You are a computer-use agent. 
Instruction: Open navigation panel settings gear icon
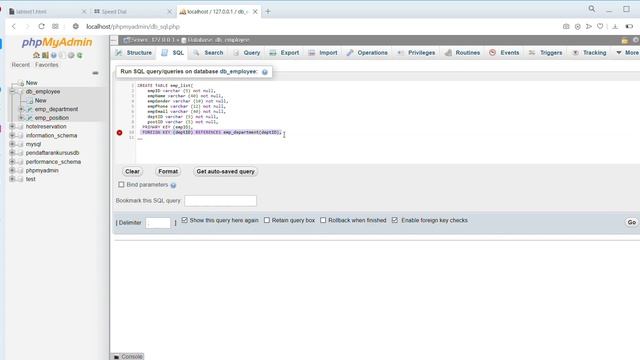click(x=71, y=55)
